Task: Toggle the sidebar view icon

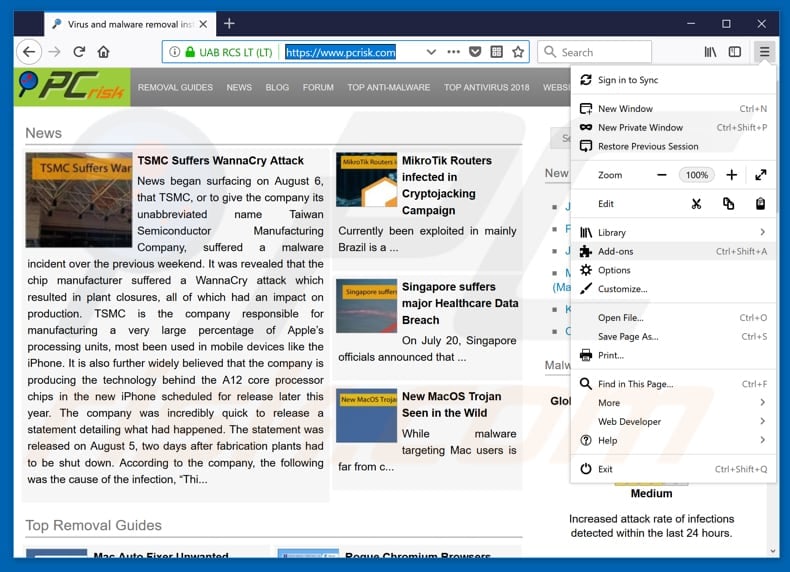Action: click(x=735, y=52)
